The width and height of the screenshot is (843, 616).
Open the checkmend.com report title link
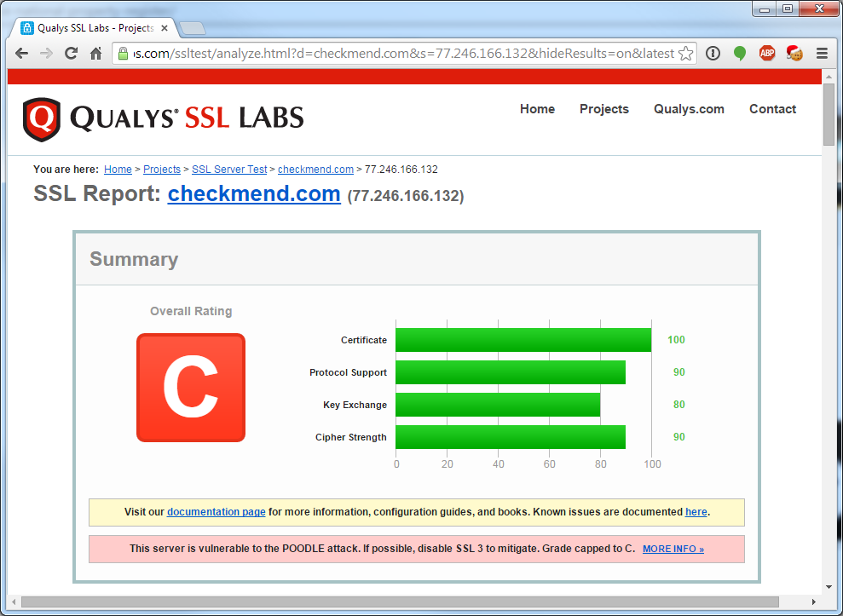pos(254,194)
